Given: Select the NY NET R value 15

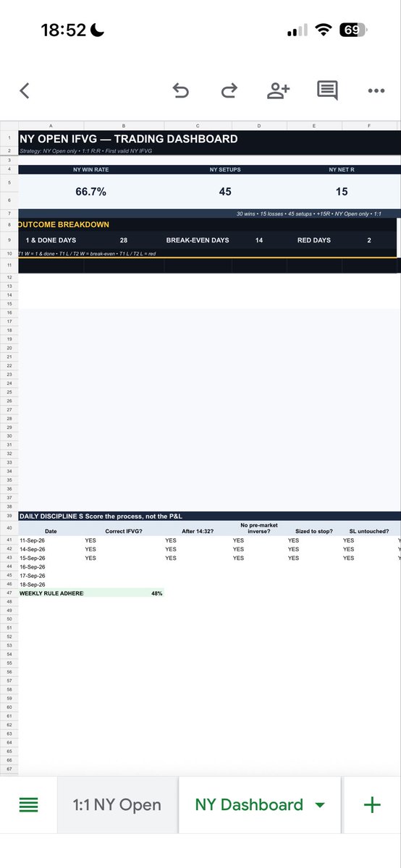Looking at the screenshot, I should point(342,192).
